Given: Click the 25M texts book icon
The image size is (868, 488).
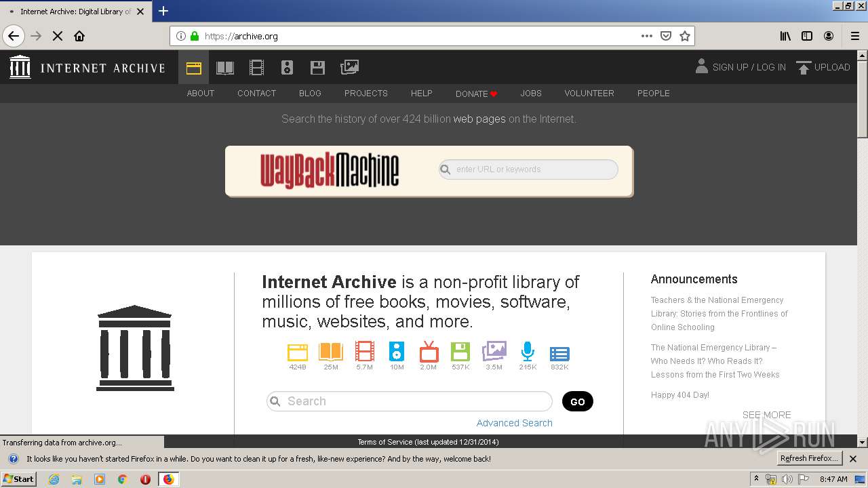Looking at the screenshot, I should [x=331, y=352].
